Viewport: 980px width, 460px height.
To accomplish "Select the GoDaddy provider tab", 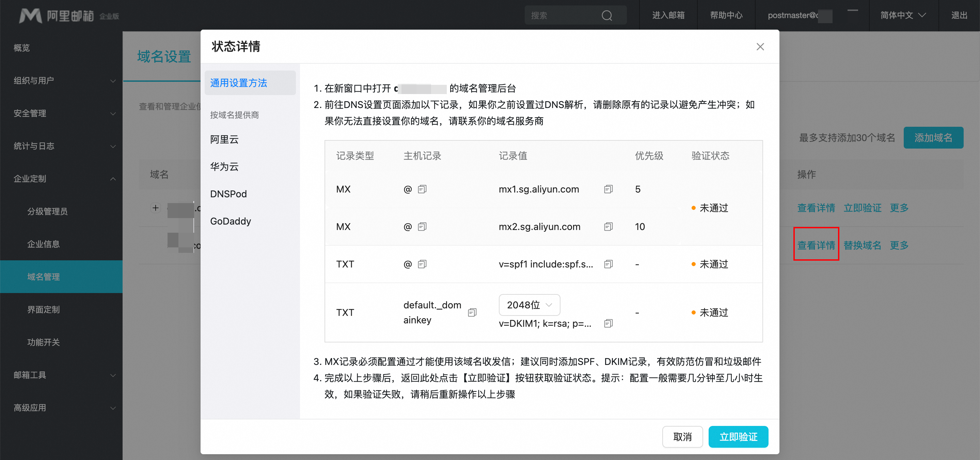I will pos(231,221).
